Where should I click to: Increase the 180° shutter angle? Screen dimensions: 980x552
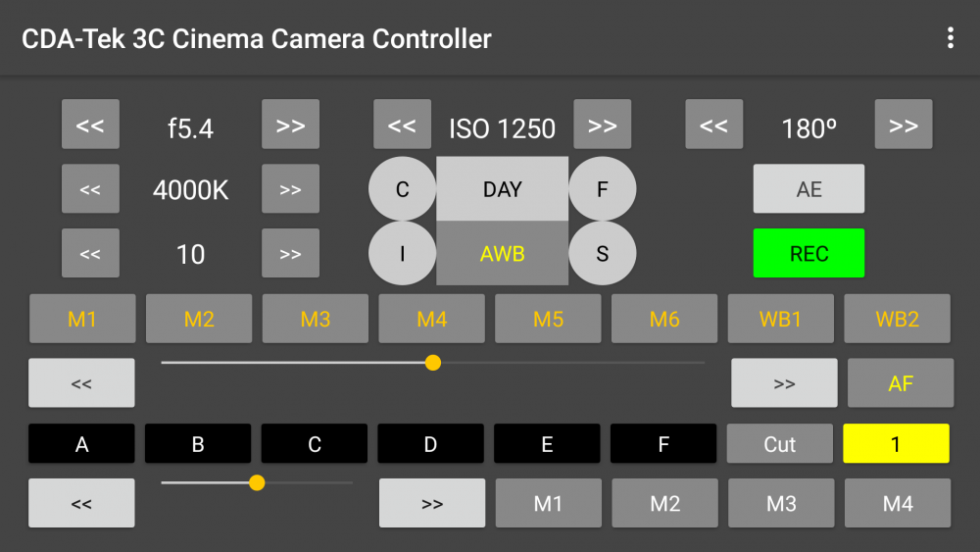click(x=904, y=125)
